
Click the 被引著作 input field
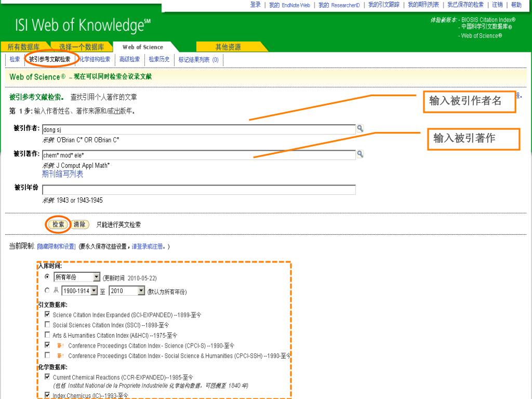[x=199, y=155]
